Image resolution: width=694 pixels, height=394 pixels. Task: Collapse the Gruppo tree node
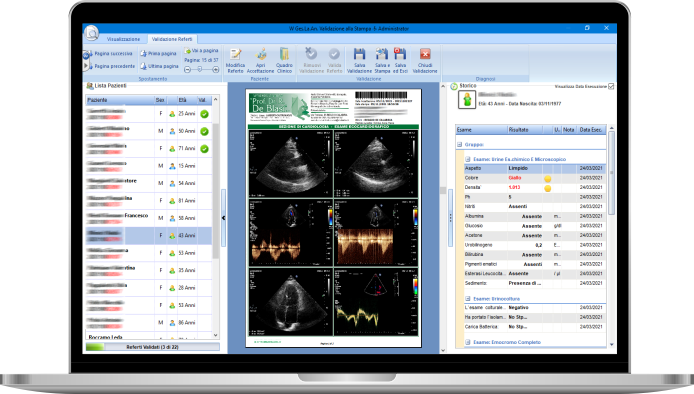pyautogui.click(x=459, y=145)
